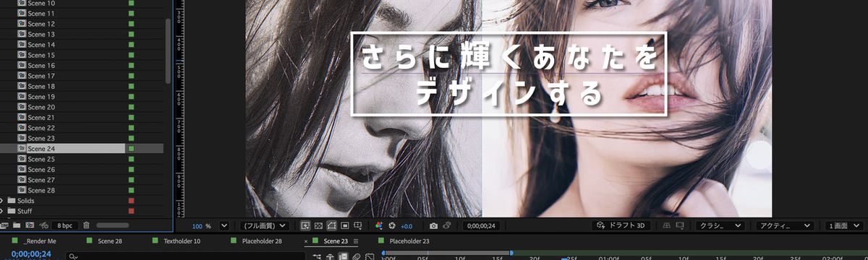Open composition mini-flowchart in timeline

coord(317,256)
